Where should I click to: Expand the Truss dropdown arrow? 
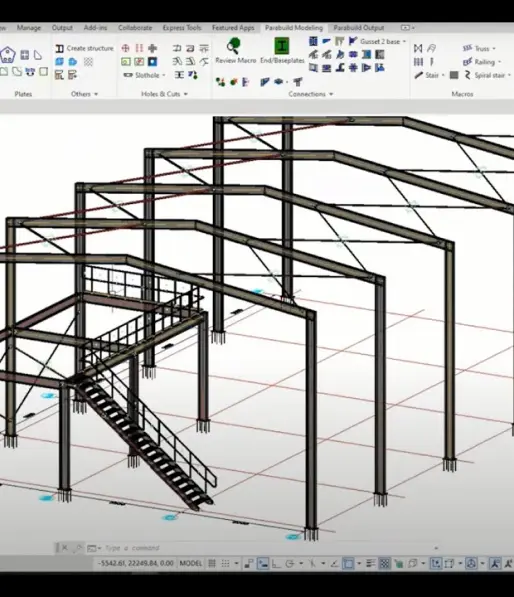[494, 49]
